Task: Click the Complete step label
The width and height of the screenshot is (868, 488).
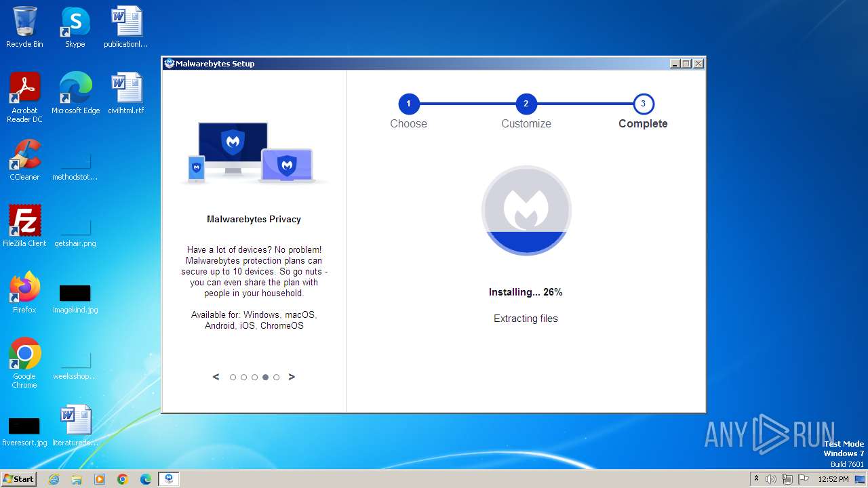Action: pyautogui.click(x=643, y=123)
